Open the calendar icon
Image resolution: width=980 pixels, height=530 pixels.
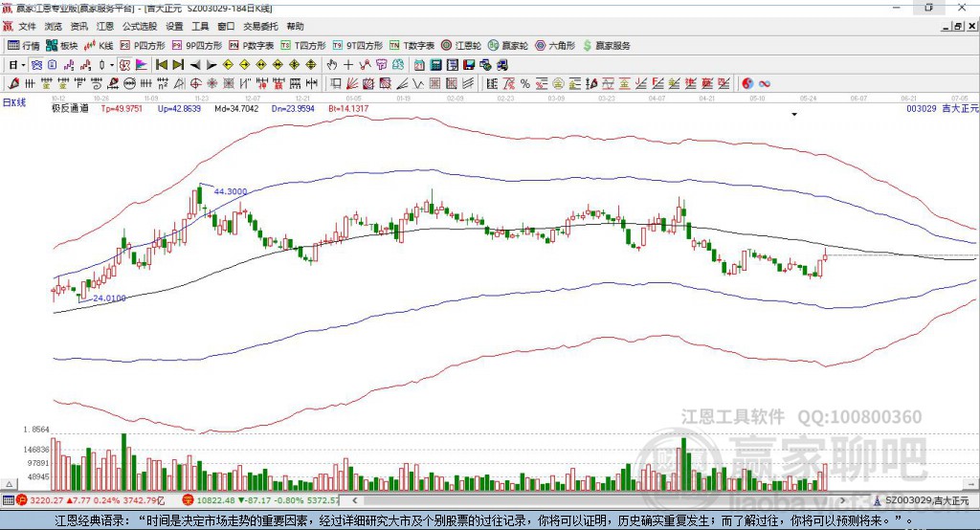coord(419,65)
